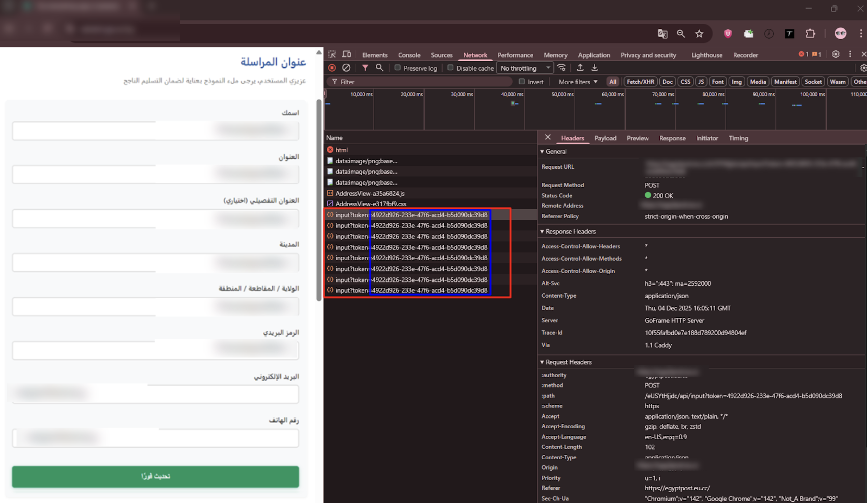The image size is (868, 503).
Task: Open the Console panel tab
Action: pyautogui.click(x=409, y=55)
